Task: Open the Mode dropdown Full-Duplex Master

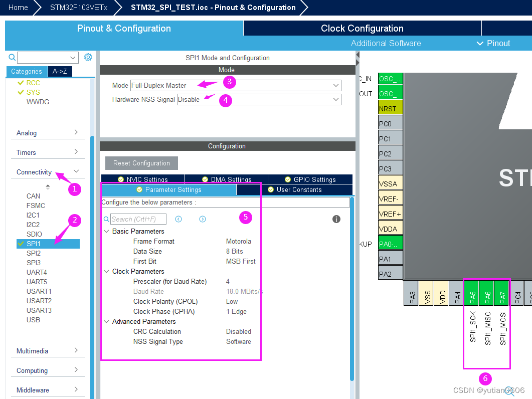Action: (236, 86)
